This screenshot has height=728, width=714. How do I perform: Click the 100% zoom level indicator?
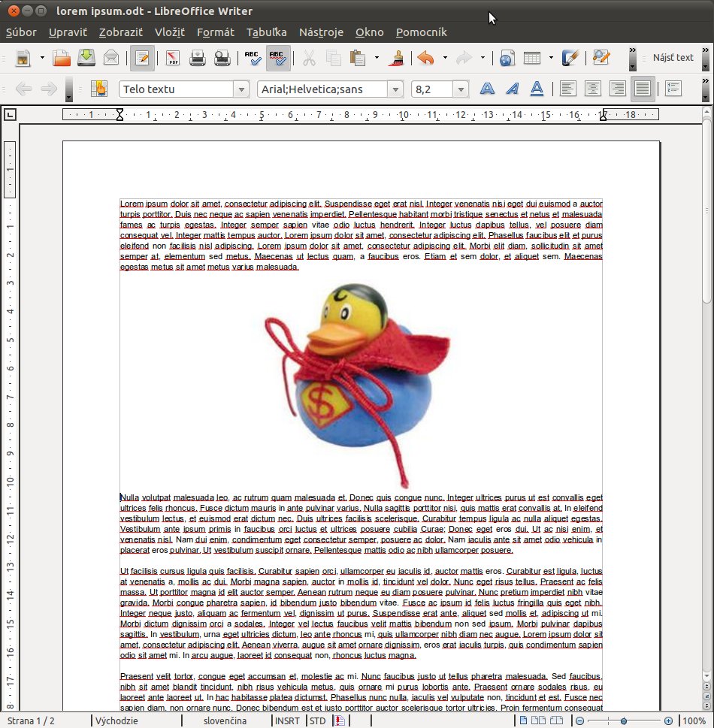(x=694, y=720)
